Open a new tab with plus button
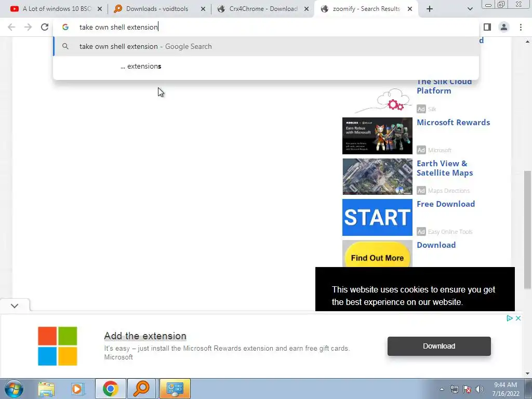This screenshot has height=399, width=532. click(x=430, y=9)
